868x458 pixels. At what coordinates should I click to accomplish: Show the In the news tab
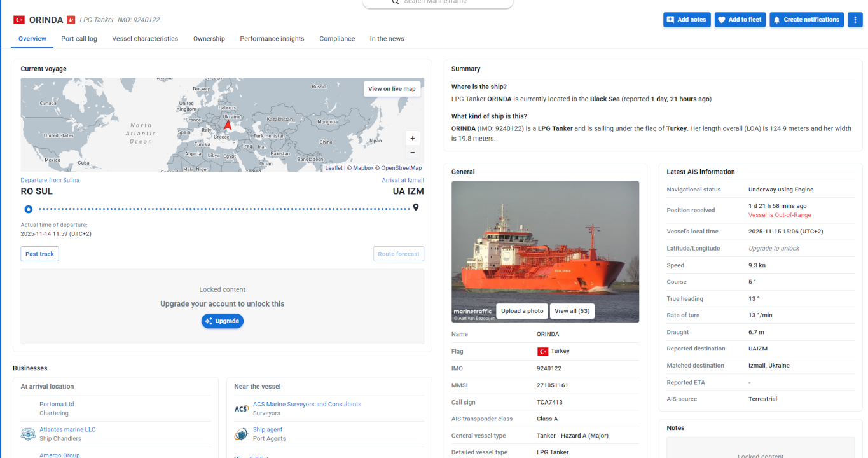tap(387, 39)
